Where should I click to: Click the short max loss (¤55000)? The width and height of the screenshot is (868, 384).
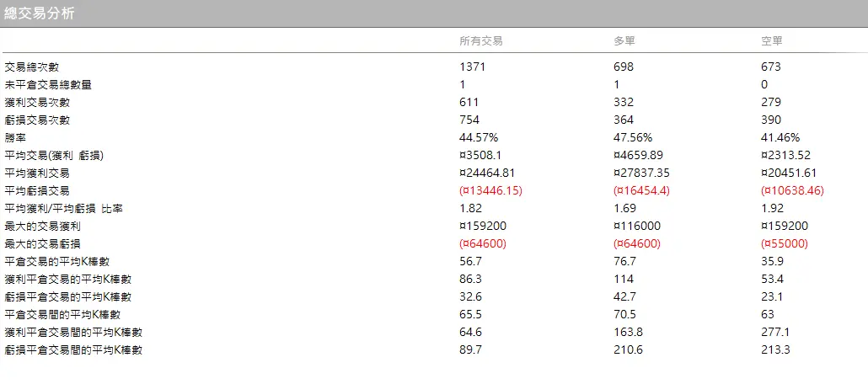[x=784, y=243]
